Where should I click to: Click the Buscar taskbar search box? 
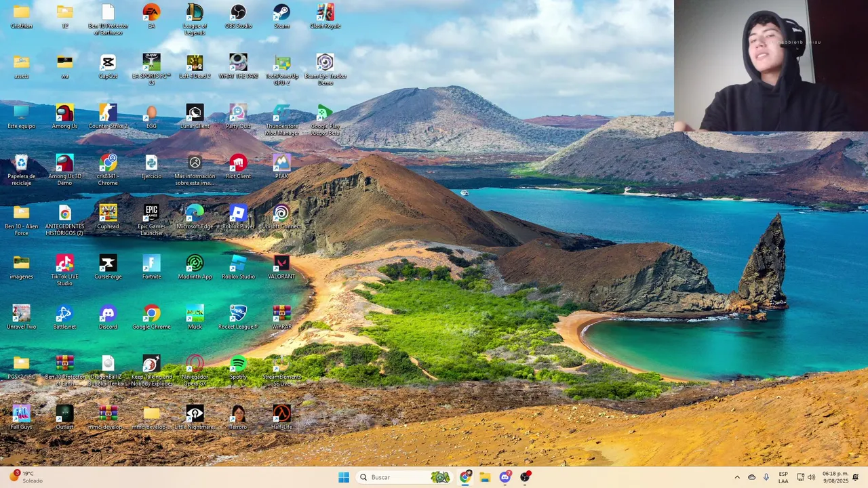pos(404,477)
